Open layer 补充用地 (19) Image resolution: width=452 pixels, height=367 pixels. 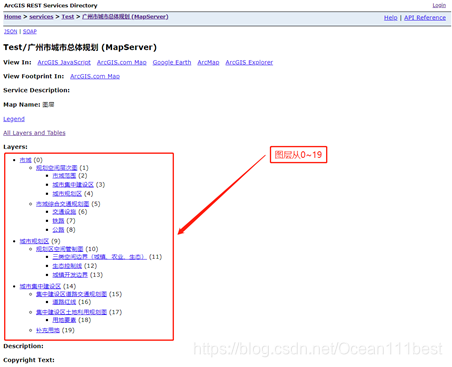48,330
